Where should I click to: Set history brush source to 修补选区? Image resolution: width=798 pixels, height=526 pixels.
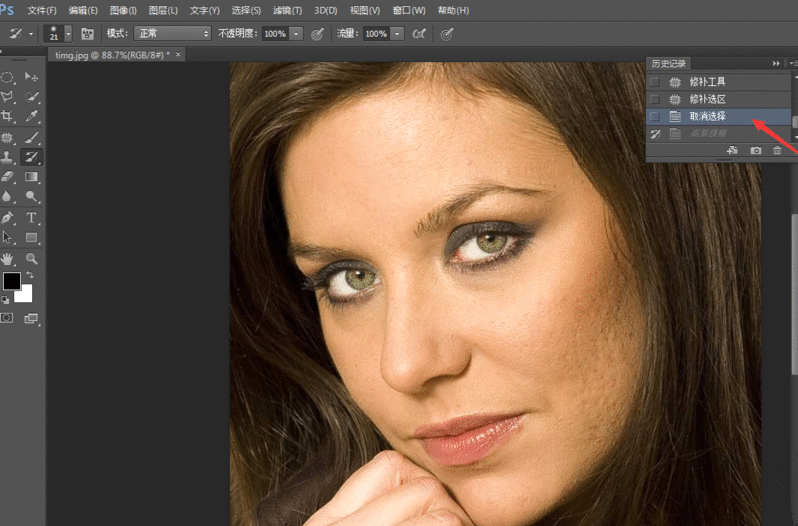(x=654, y=99)
